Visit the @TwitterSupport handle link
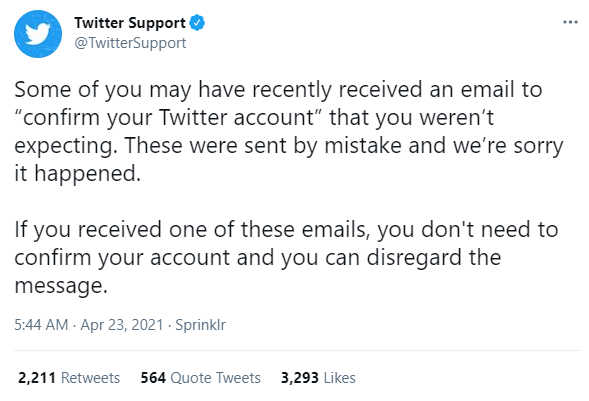 (130, 43)
